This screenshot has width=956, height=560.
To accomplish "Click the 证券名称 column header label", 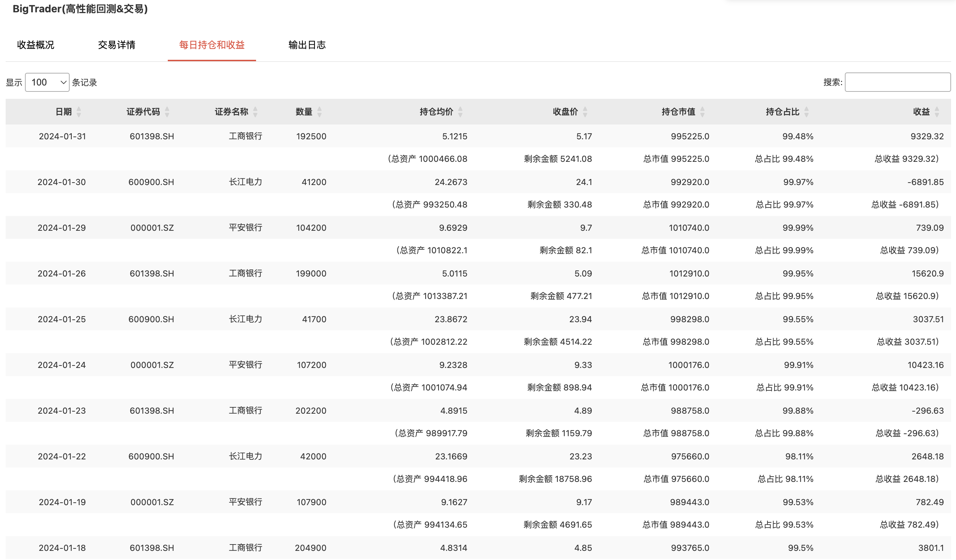I will pos(231,112).
